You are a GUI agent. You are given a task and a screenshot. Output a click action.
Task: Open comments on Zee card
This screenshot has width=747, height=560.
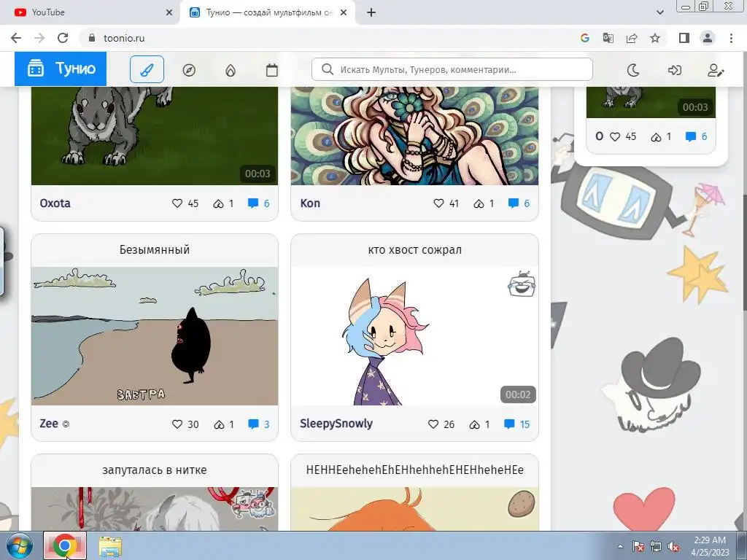point(253,424)
